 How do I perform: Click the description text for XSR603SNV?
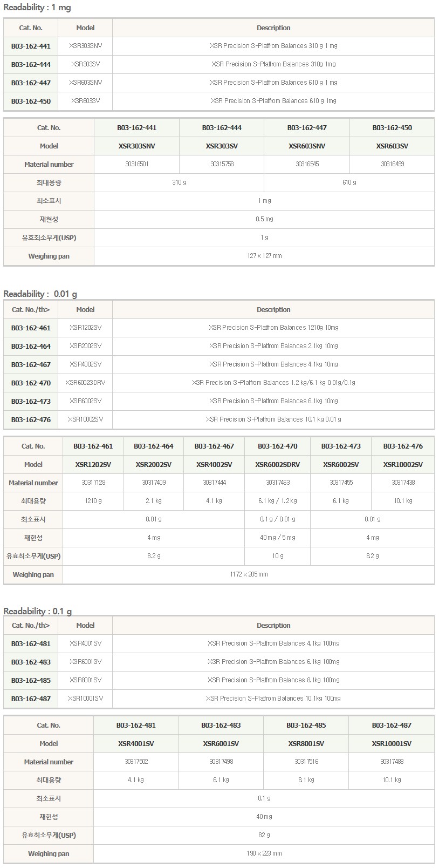point(273,83)
